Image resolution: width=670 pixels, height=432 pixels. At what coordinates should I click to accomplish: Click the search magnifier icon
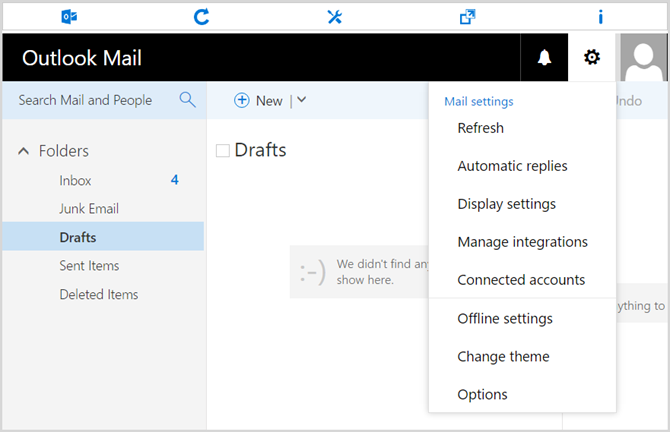tap(188, 100)
